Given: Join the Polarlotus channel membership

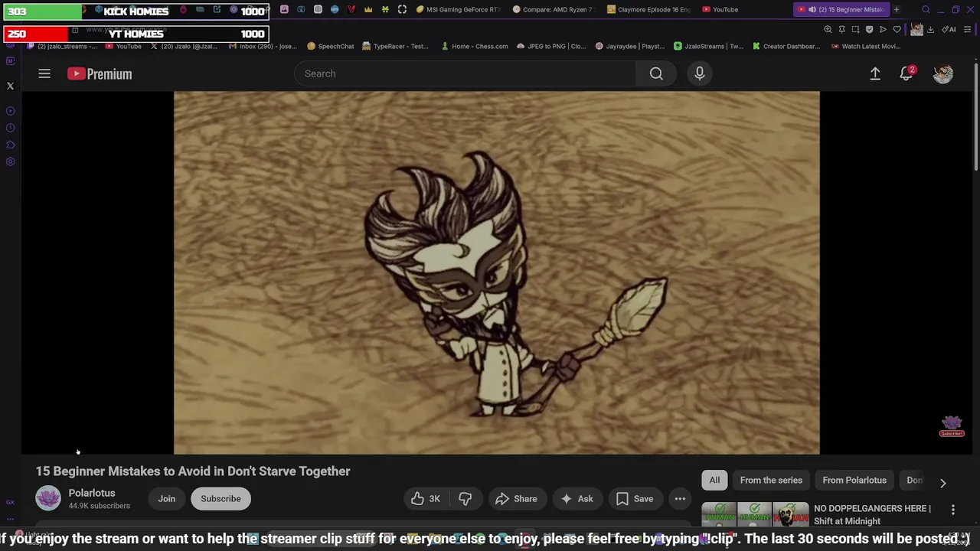Looking at the screenshot, I should pyautogui.click(x=166, y=499).
